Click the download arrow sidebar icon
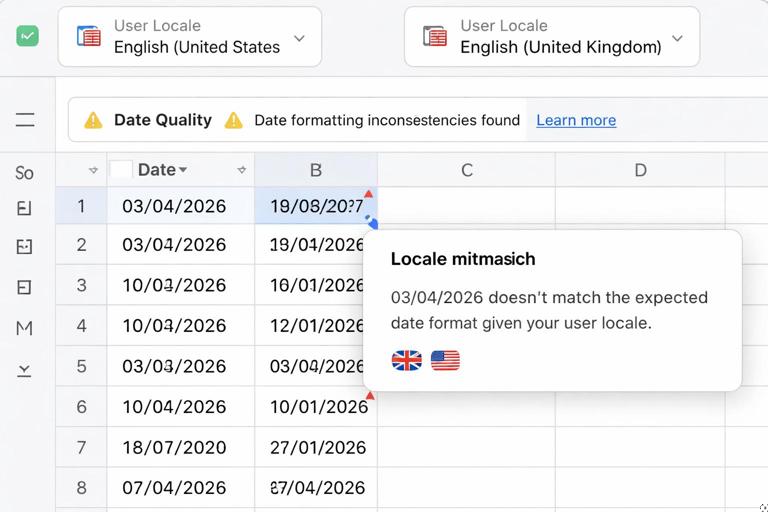The height and width of the screenshot is (512, 768). point(24,371)
